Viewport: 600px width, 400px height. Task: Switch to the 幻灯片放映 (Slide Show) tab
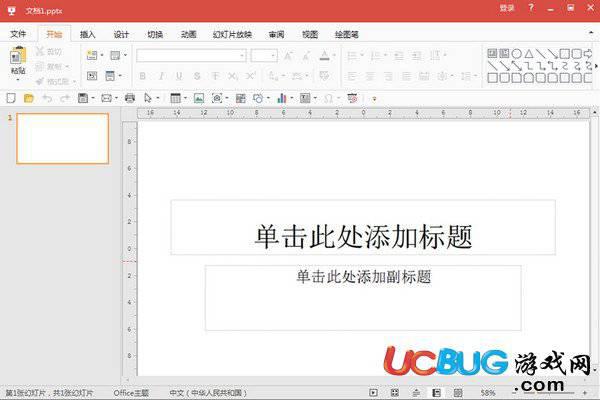pos(232,34)
